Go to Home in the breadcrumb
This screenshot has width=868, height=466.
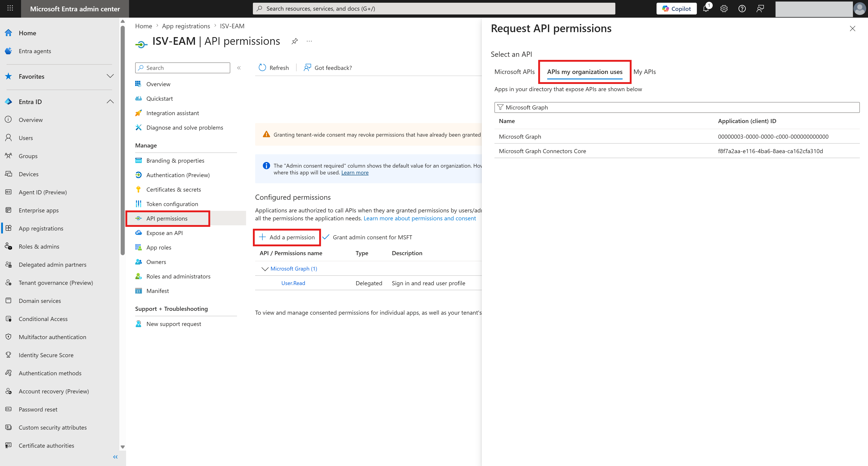coord(144,26)
